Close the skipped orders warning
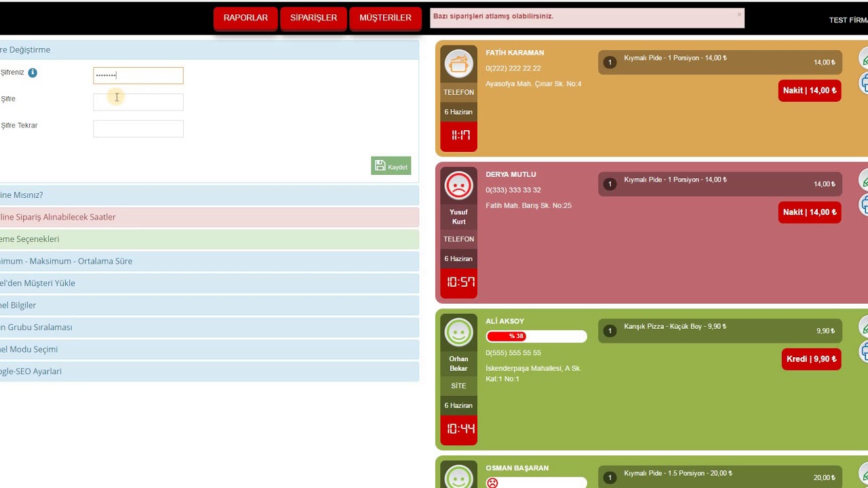Image resolution: width=868 pixels, height=488 pixels. point(739,14)
